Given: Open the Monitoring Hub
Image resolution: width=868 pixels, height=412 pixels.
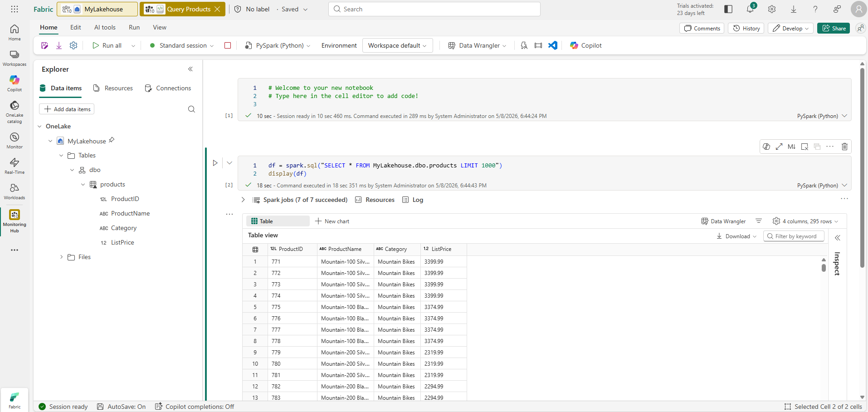Looking at the screenshot, I should tap(15, 221).
